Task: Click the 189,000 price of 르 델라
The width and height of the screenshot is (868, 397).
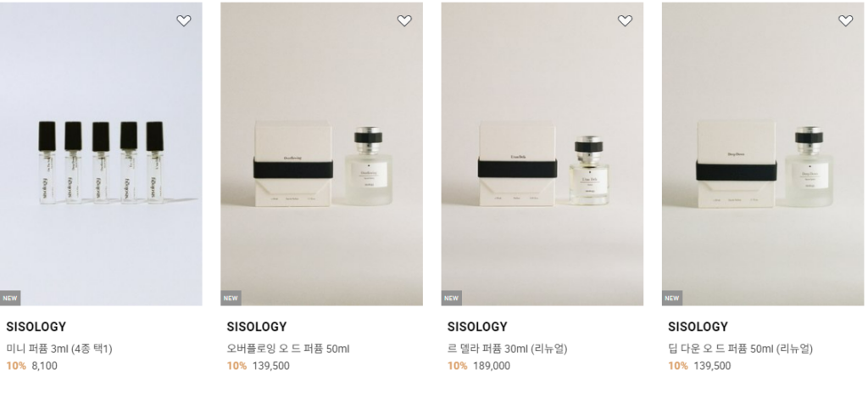Action: 492,366
